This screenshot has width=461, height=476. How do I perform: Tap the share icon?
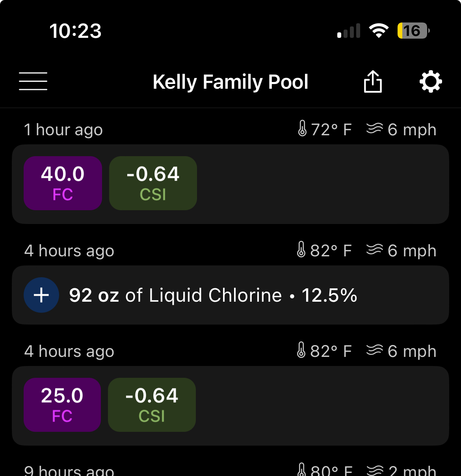(x=373, y=82)
